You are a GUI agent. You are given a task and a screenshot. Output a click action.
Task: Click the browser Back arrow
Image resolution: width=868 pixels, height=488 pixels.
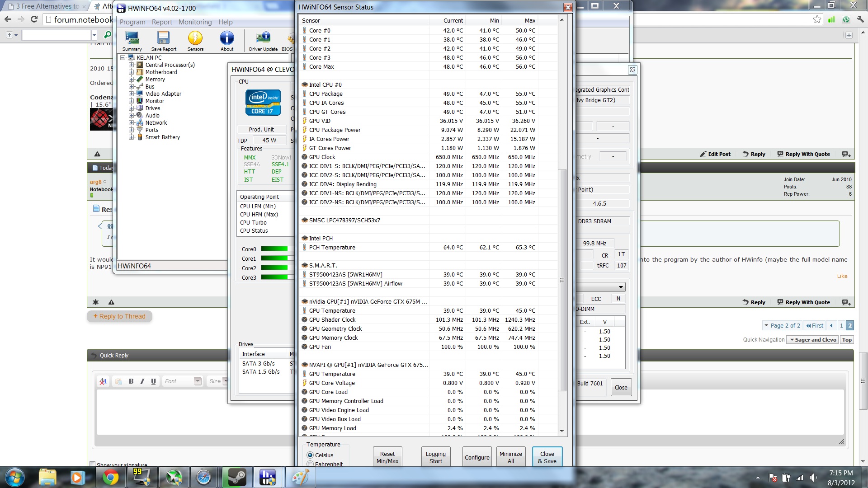[x=8, y=19]
